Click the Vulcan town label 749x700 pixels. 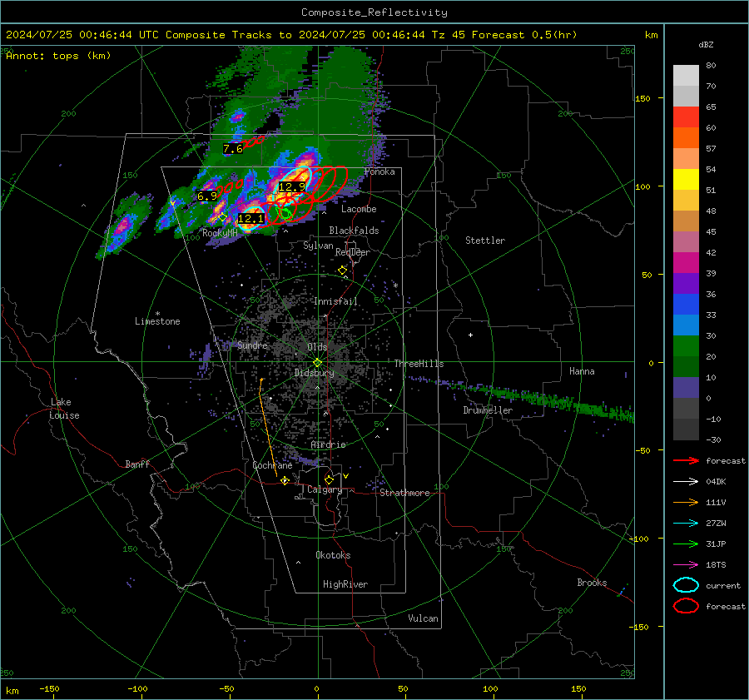click(423, 618)
